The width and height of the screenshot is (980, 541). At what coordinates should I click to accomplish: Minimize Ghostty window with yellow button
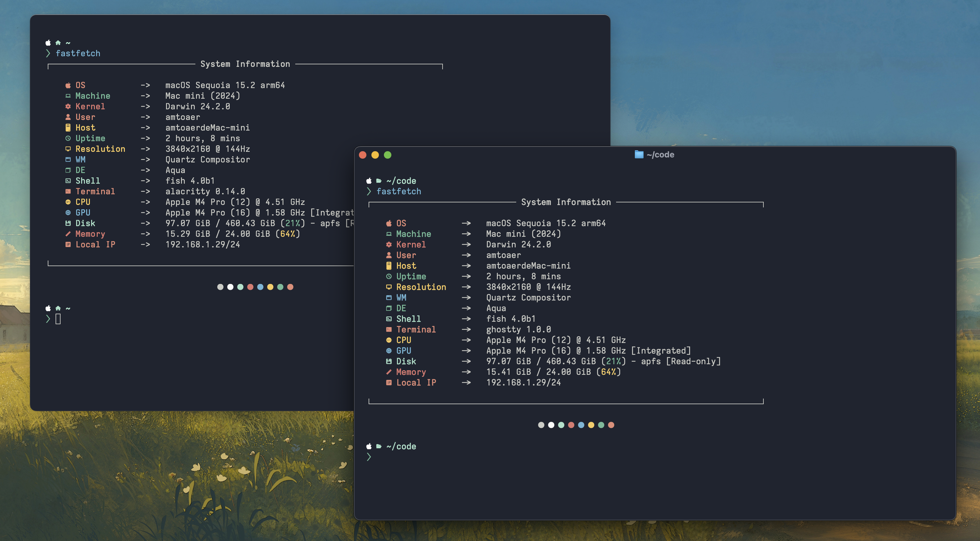[375, 155]
